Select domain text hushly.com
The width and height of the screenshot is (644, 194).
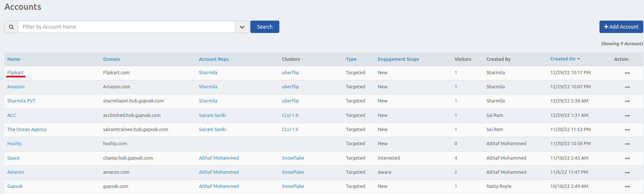115,144
